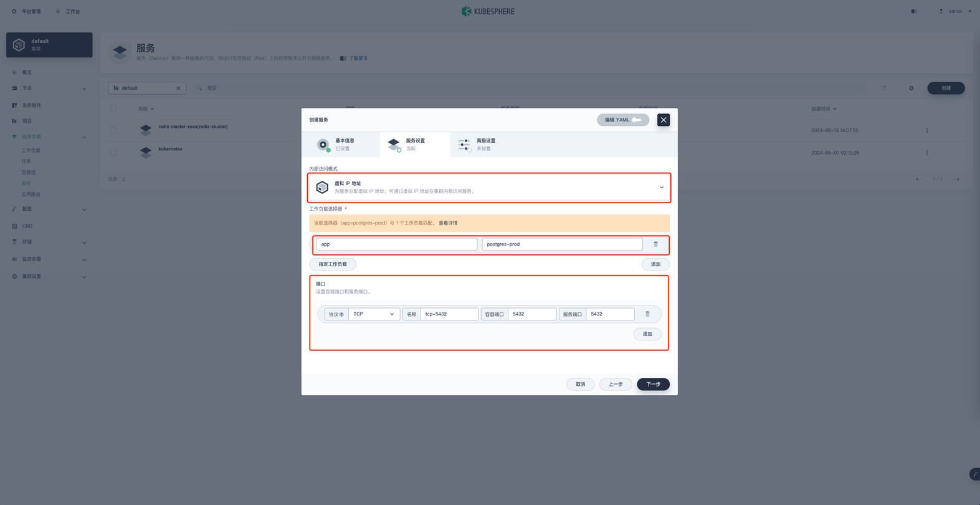
Task: Click the 上一步 button
Action: [x=616, y=384]
